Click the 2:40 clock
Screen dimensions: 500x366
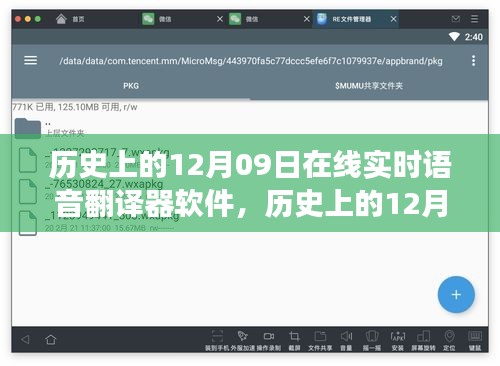coord(474,37)
